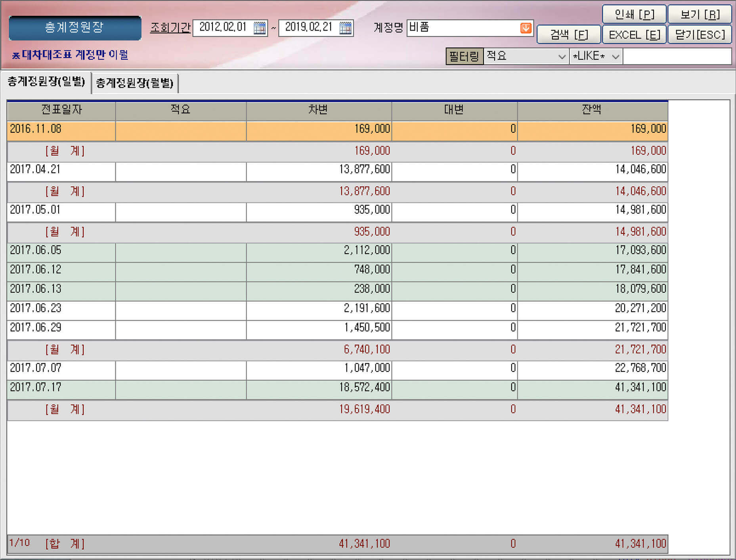Expand the 적요 filter field dropdown
This screenshot has width=736, height=560.
point(562,56)
